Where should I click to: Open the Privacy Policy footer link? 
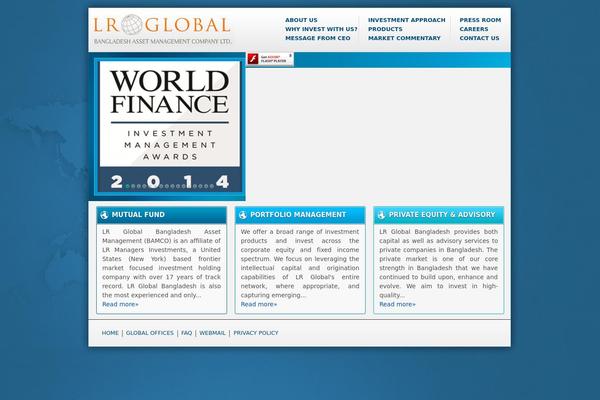(256, 333)
